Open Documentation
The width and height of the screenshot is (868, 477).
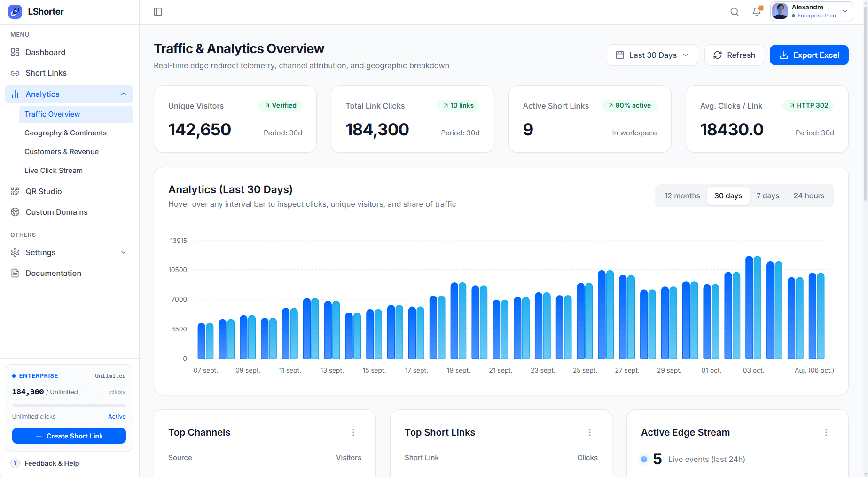pos(69,273)
